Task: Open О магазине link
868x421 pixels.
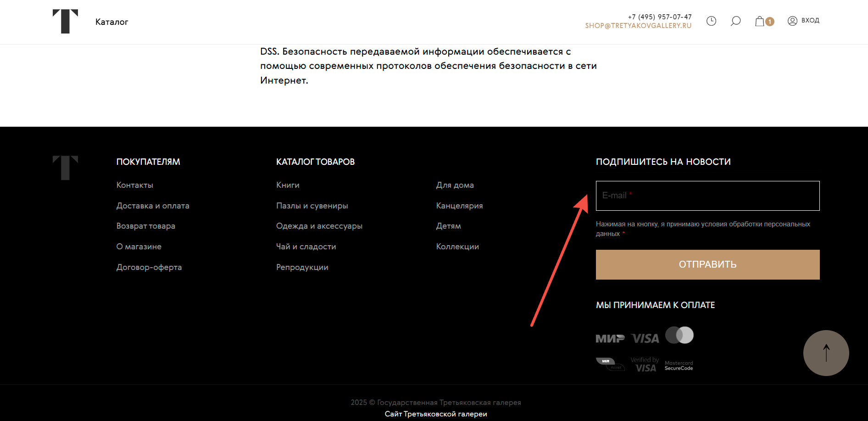Action: (139, 247)
